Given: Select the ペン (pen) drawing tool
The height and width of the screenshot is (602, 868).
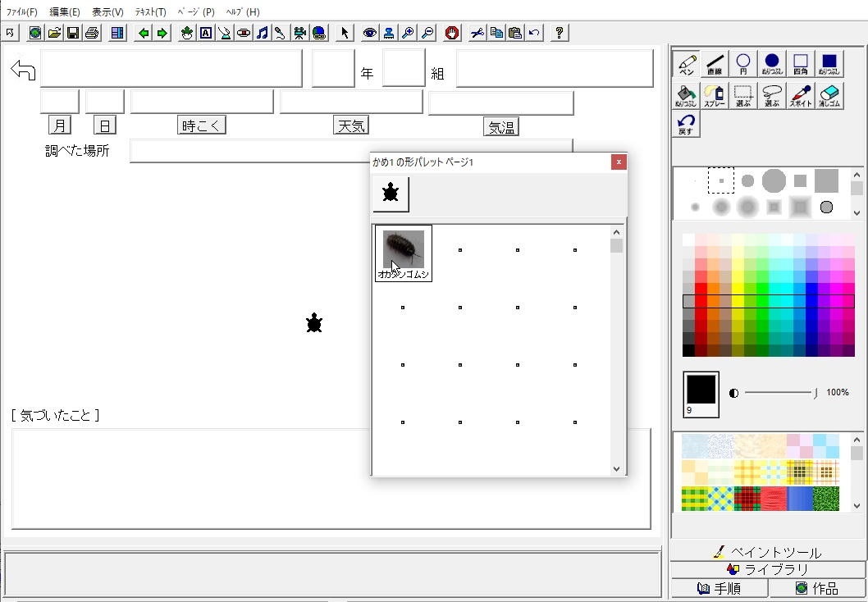Looking at the screenshot, I should click(686, 64).
